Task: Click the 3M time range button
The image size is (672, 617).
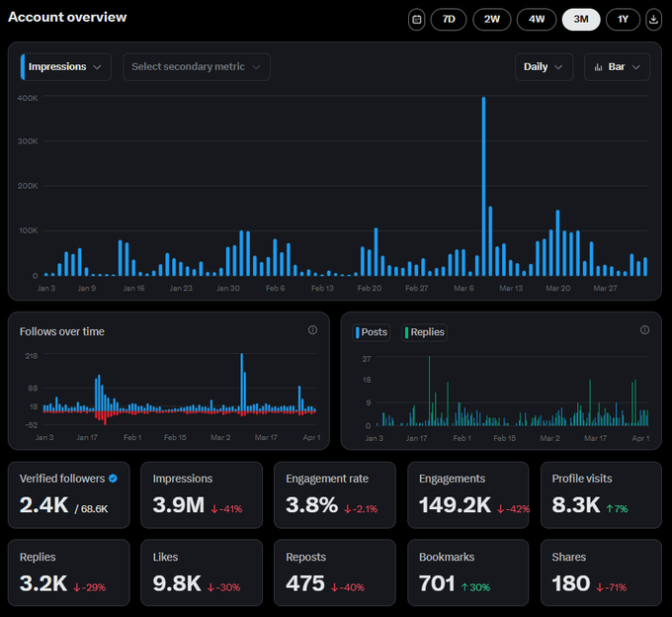Action: 580,19
